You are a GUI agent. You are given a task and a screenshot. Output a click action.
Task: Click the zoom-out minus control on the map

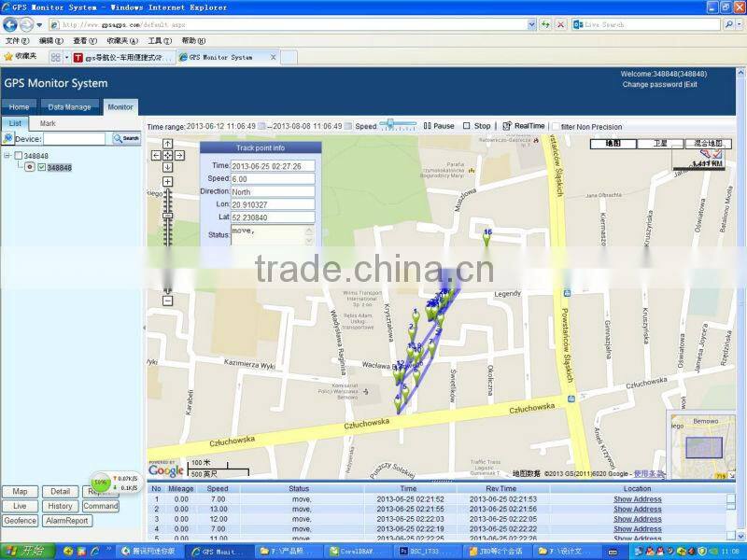click(x=167, y=301)
